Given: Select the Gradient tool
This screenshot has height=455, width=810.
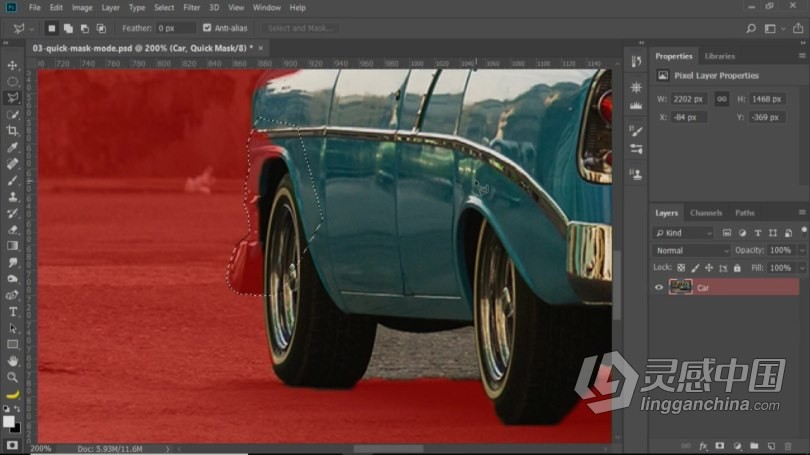Looking at the screenshot, I should (x=12, y=246).
